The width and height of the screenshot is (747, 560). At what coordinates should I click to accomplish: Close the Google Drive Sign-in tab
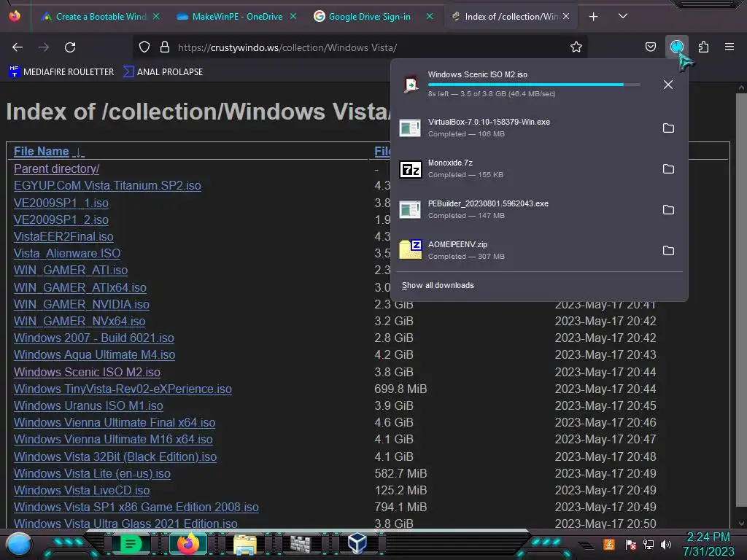[x=429, y=16]
